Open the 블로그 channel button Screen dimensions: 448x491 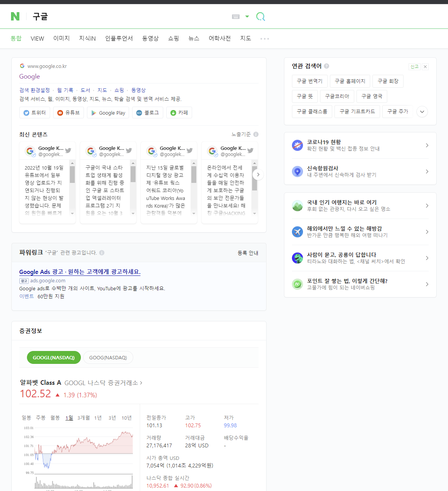click(x=148, y=113)
